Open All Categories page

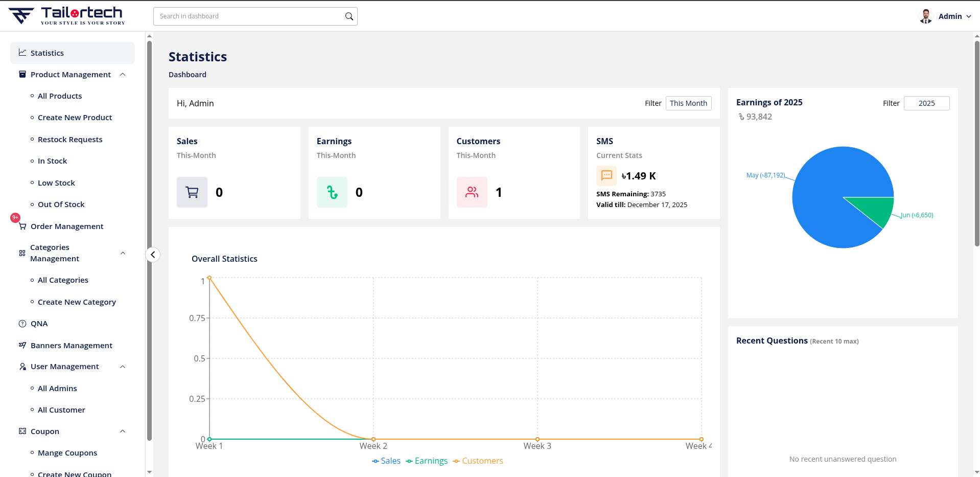point(63,280)
